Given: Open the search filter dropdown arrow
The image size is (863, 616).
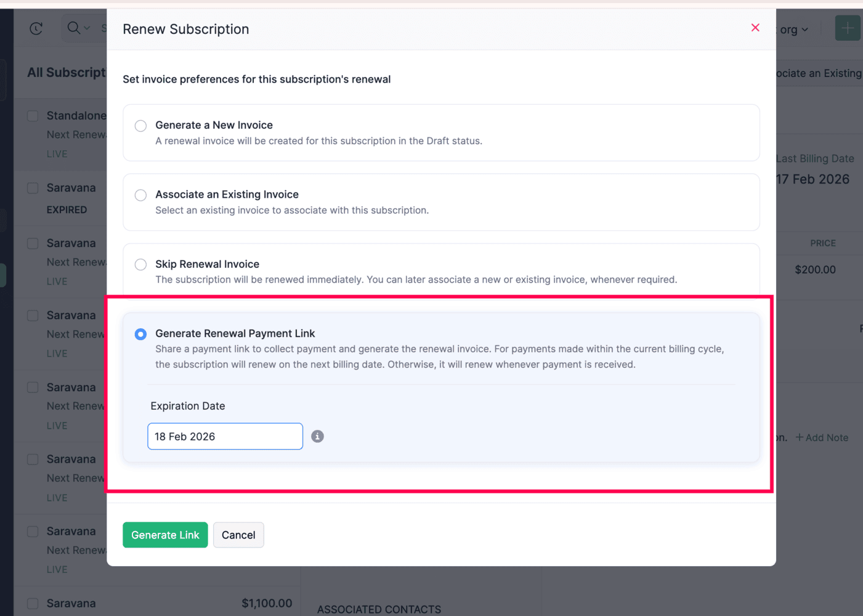Looking at the screenshot, I should [87, 28].
